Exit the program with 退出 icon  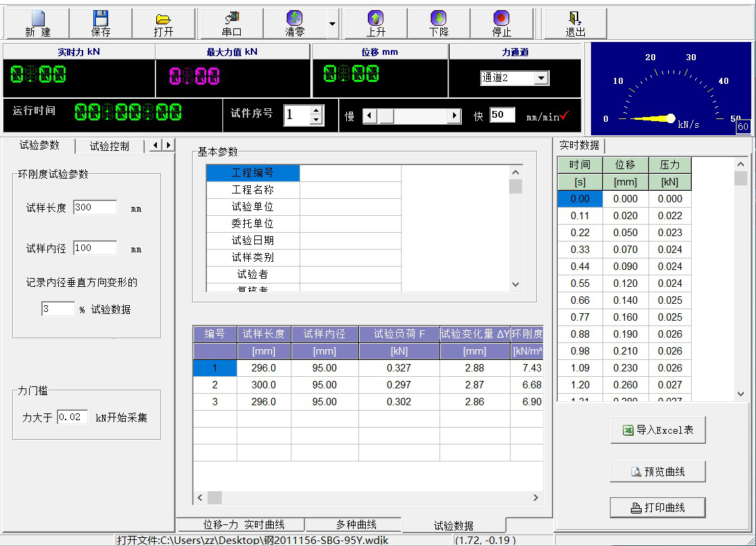tap(575, 19)
